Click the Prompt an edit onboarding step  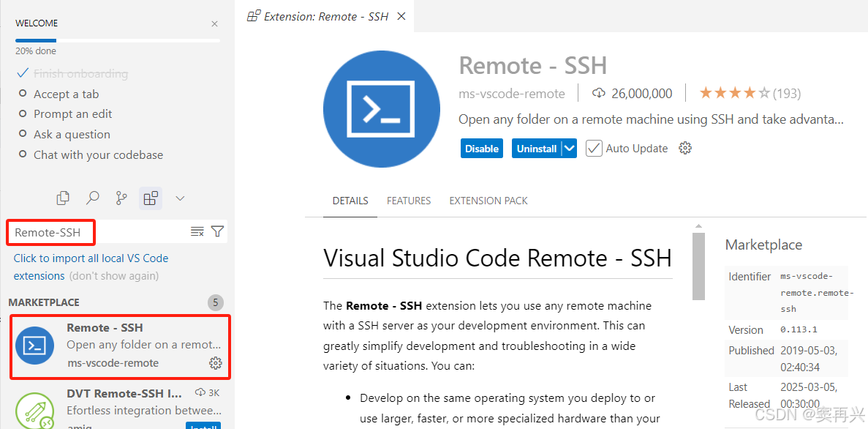coord(73,114)
